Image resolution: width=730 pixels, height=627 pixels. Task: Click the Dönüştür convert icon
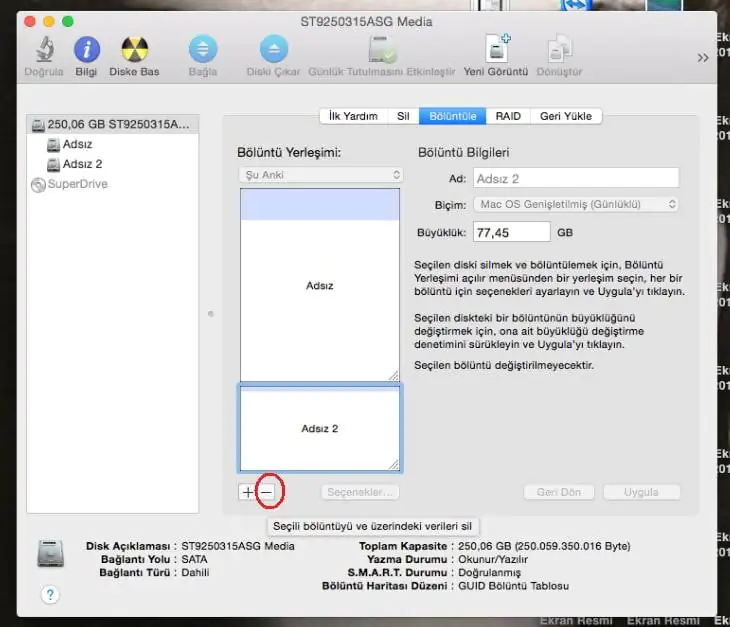(560, 50)
